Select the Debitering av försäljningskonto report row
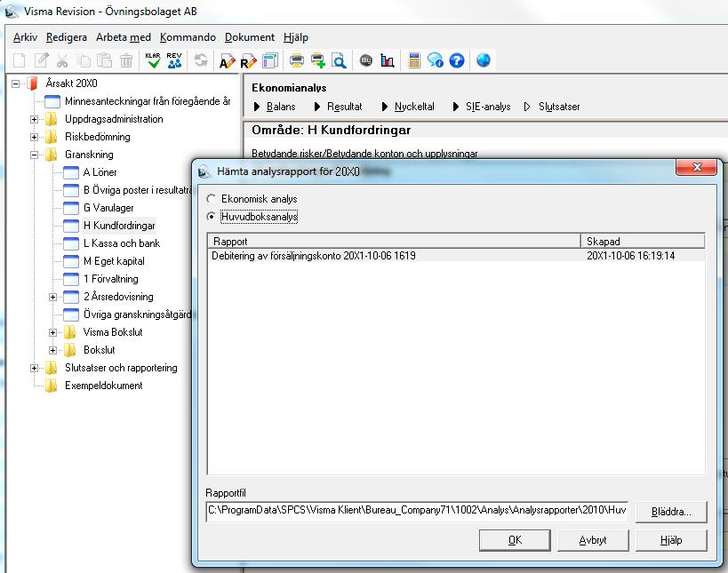This screenshot has width=728, height=573. [456, 256]
